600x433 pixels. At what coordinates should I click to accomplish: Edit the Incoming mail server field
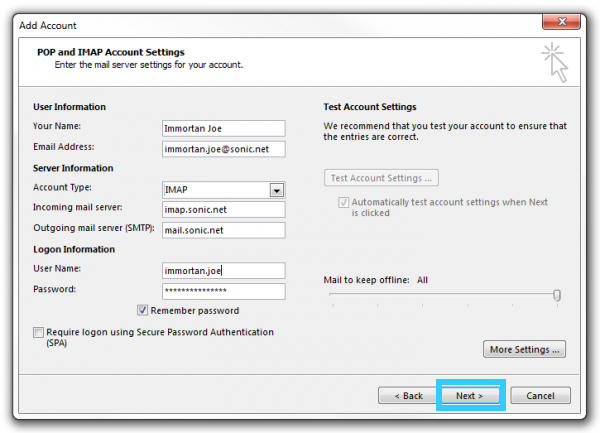(224, 210)
